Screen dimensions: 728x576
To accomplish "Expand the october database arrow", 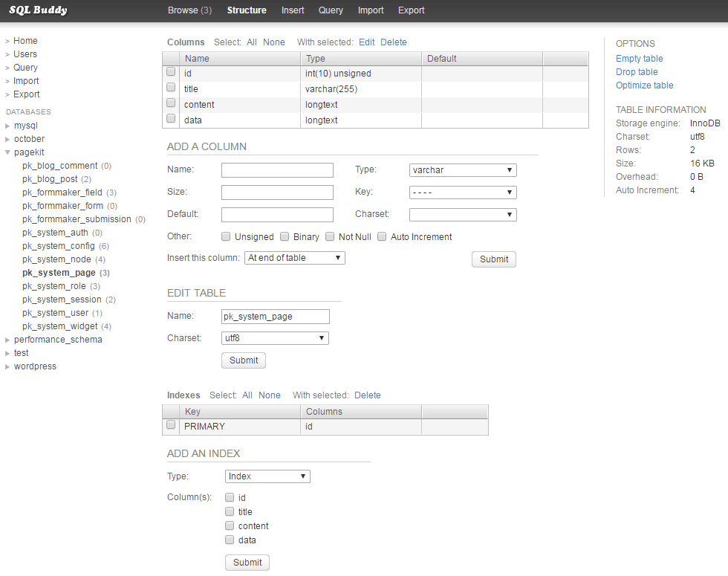I will (7, 140).
